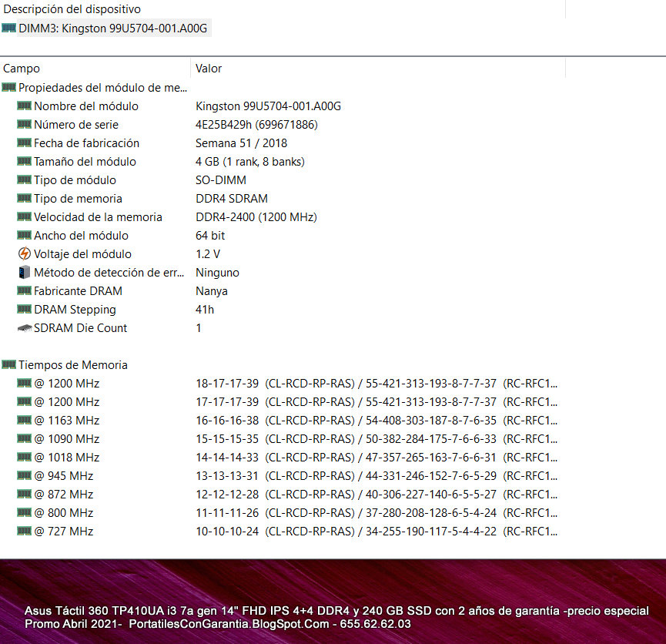The image size is (666, 644).
Task: Click the Fabricante DRAM row icon
Action: point(24,290)
